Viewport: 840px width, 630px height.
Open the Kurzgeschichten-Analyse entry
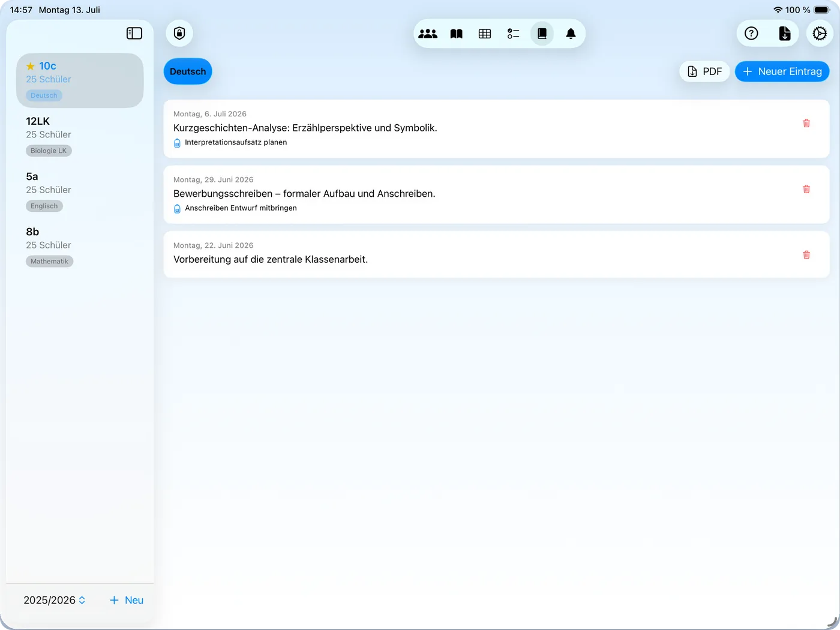click(496, 128)
